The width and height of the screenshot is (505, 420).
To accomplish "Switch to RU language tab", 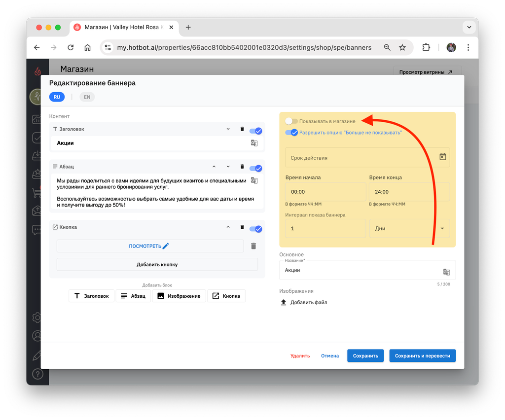I will 57,97.
